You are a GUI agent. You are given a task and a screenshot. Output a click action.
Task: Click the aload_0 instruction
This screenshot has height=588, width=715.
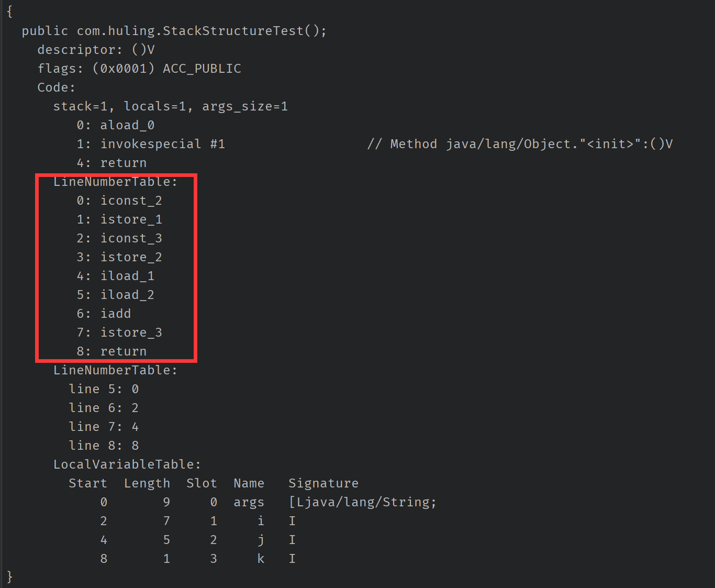(x=127, y=125)
